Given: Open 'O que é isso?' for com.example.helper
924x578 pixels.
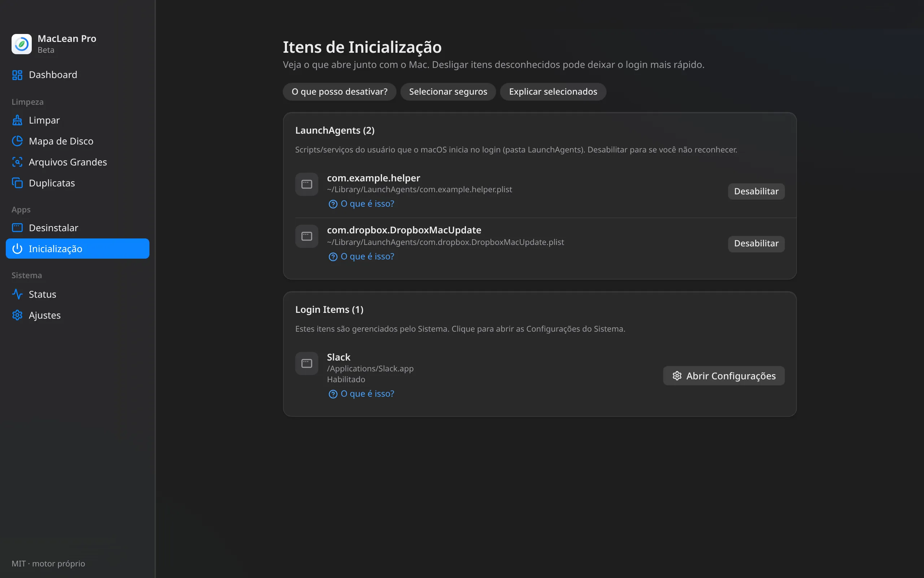Looking at the screenshot, I should click(361, 204).
